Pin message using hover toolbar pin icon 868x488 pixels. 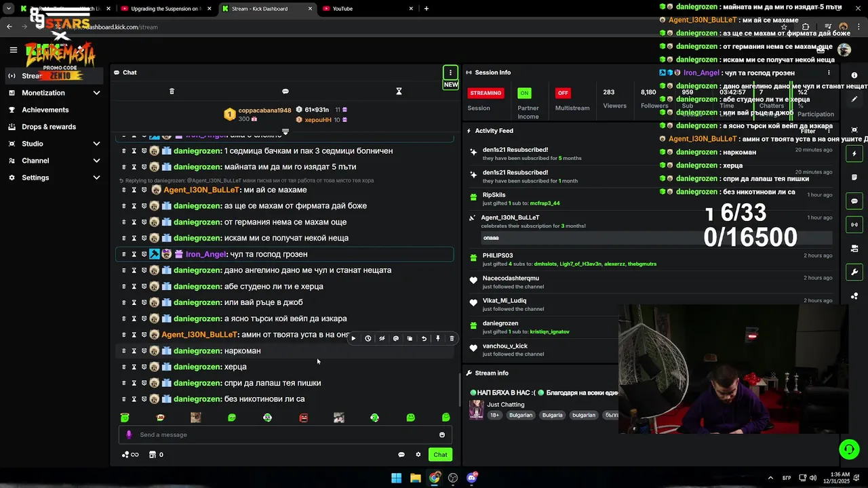click(438, 338)
